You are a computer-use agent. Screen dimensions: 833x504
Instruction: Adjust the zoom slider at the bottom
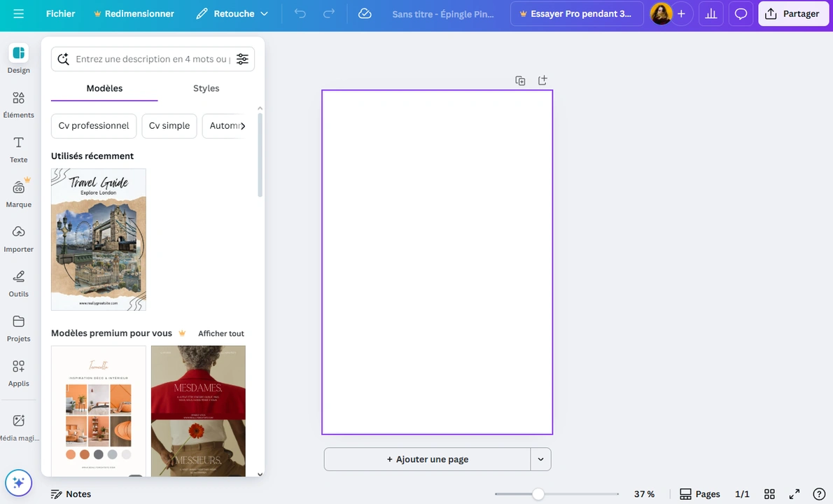point(538,494)
